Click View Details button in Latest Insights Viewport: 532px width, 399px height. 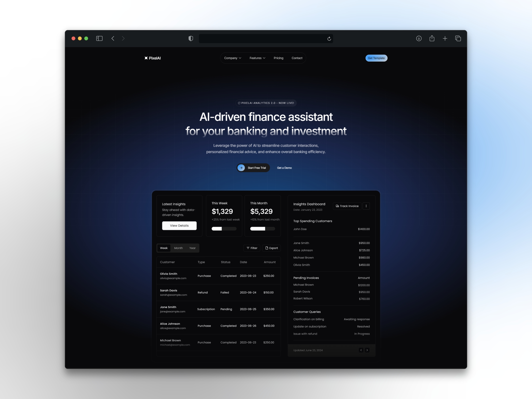[179, 226]
